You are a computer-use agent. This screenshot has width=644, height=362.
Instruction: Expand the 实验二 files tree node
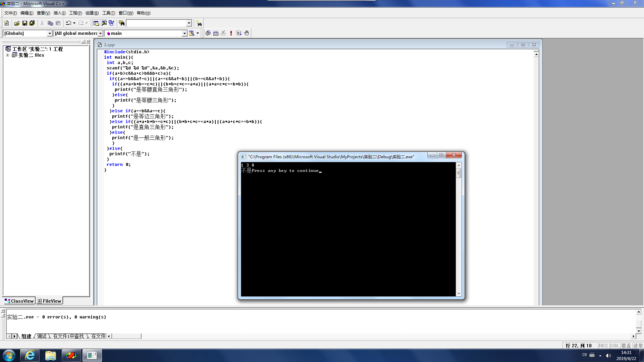7,55
